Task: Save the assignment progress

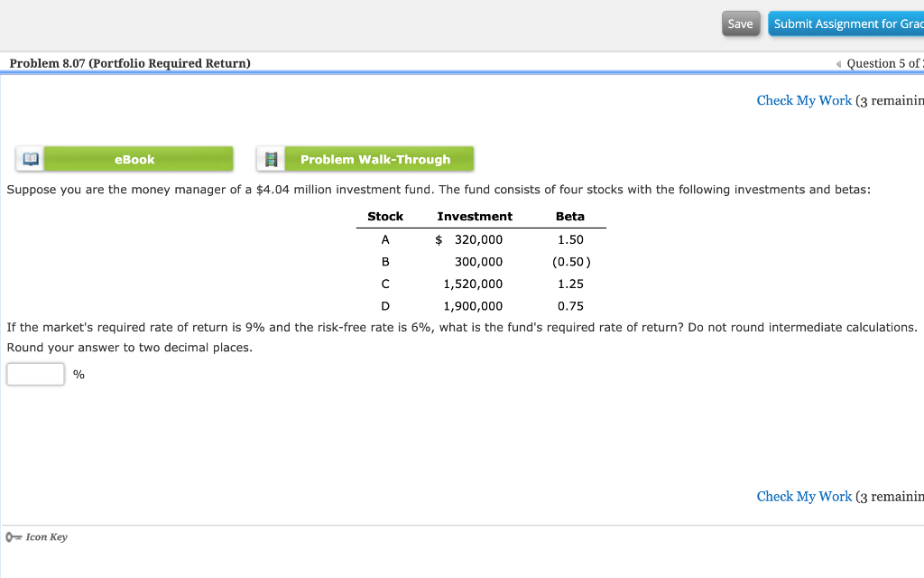Action: [741, 23]
